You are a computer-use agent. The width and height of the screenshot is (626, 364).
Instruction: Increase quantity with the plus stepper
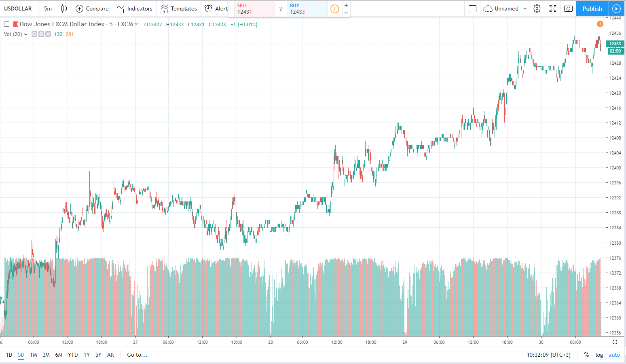click(346, 5)
